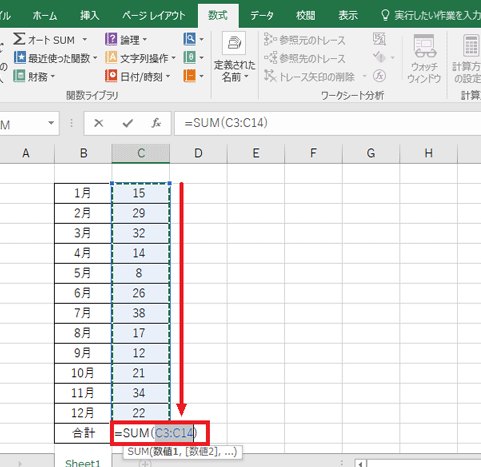Click cell containing 1月
This screenshot has height=467, width=481.
coord(83,193)
